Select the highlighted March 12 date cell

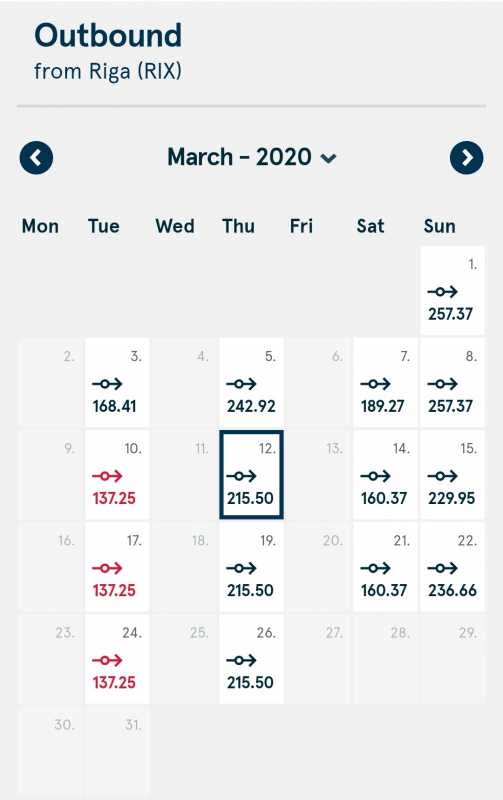pos(252,474)
